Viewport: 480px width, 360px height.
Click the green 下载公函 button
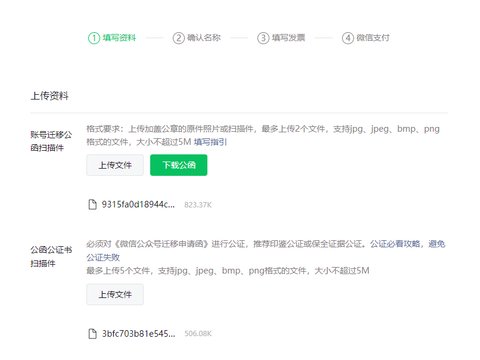[x=179, y=165]
